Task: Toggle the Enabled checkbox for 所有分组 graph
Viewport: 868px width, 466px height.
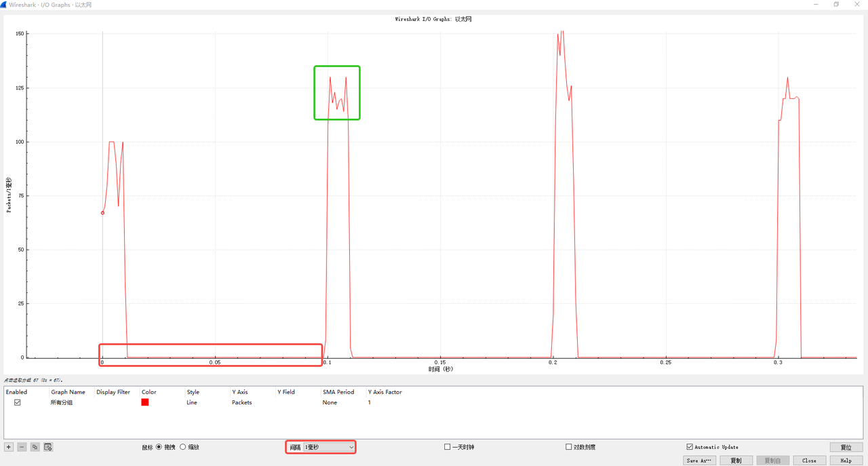Action: (18, 402)
